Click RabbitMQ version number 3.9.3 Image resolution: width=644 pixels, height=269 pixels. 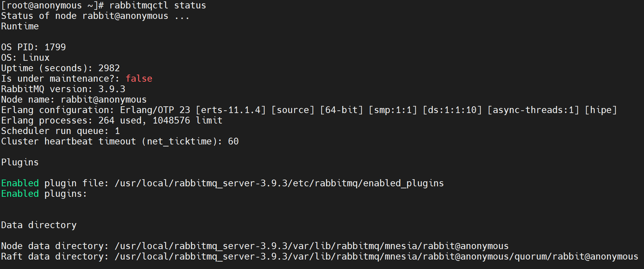click(111, 89)
